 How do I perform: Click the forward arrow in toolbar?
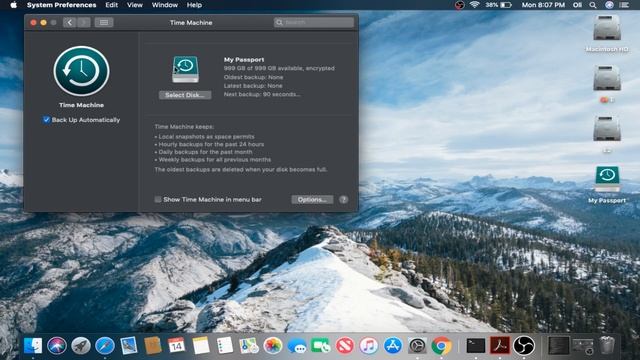pyautogui.click(x=83, y=22)
